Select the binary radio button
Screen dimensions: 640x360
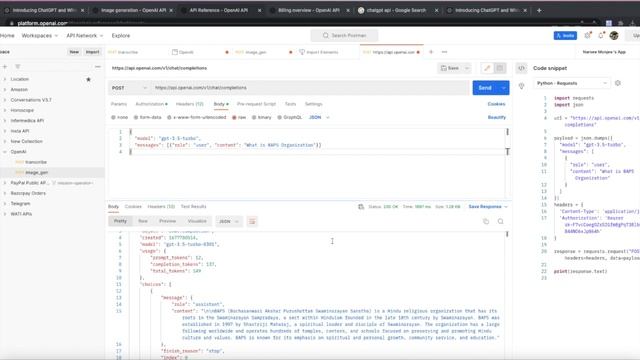coord(254,118)
